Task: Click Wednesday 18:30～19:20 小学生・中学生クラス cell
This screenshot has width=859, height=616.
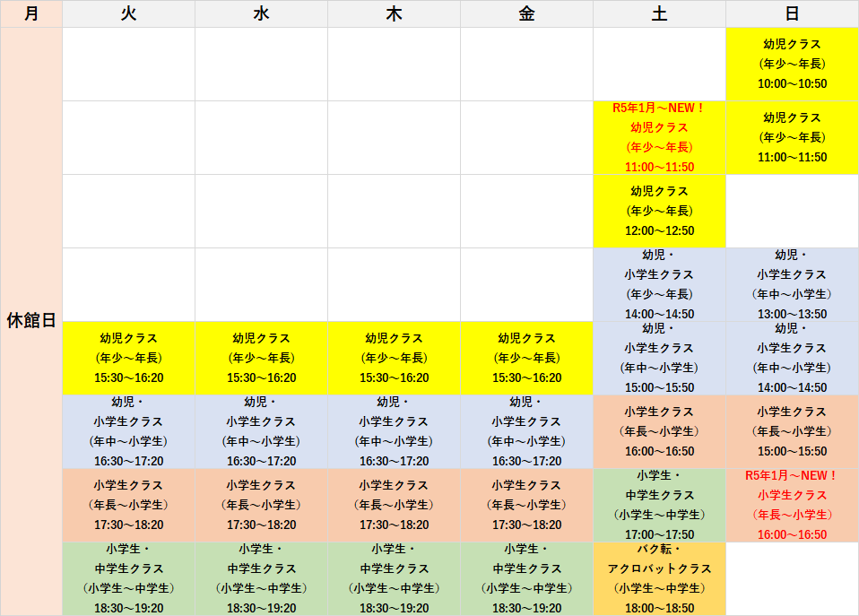Action: tap(261, 578)
